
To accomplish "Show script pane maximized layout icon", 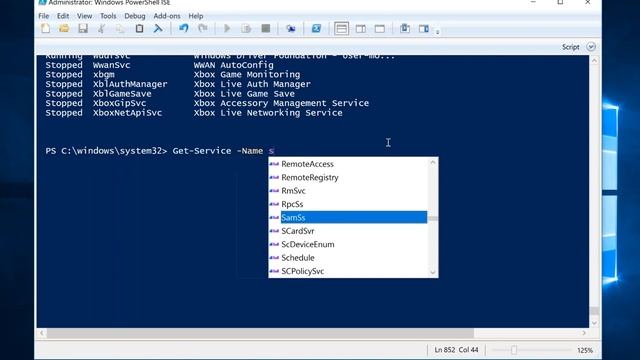I will tap(380, 29).
